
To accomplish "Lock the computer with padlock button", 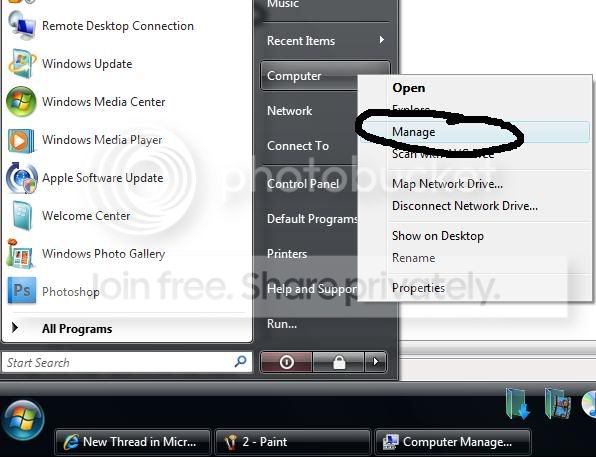I will click(339, 362).
